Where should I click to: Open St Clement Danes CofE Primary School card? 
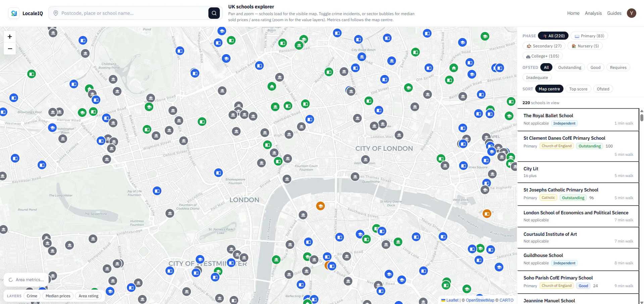click(x=578, y=146)
